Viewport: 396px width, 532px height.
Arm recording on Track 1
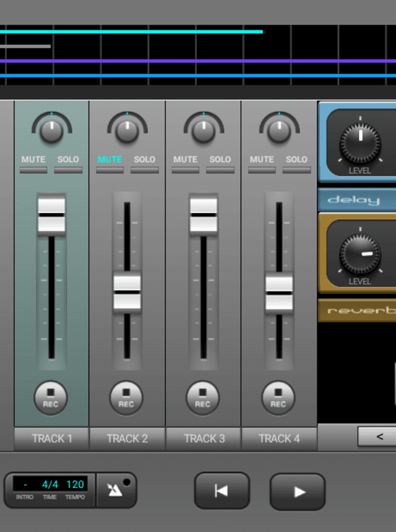tap(51, 397)
